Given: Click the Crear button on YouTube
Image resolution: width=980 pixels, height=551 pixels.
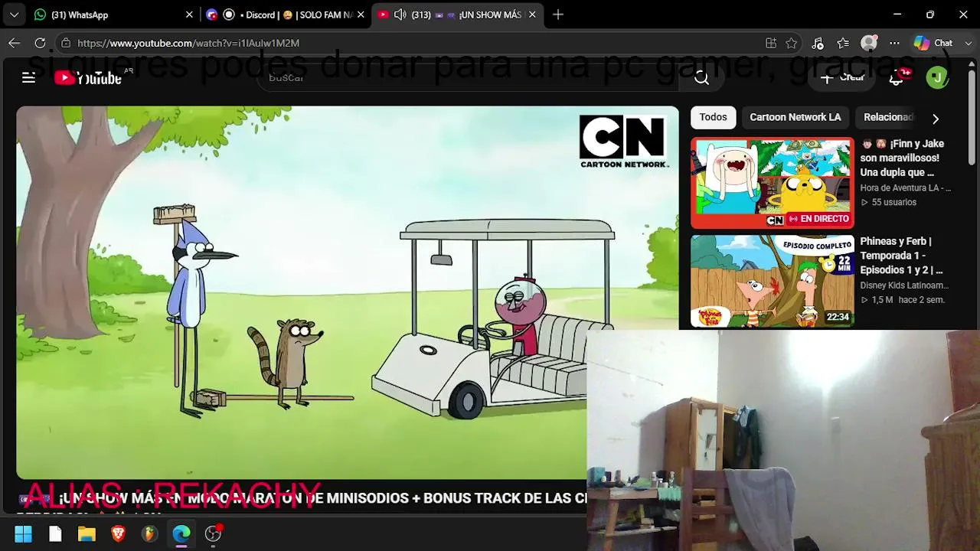Looking at the screenshot, I should pos(842,77).
